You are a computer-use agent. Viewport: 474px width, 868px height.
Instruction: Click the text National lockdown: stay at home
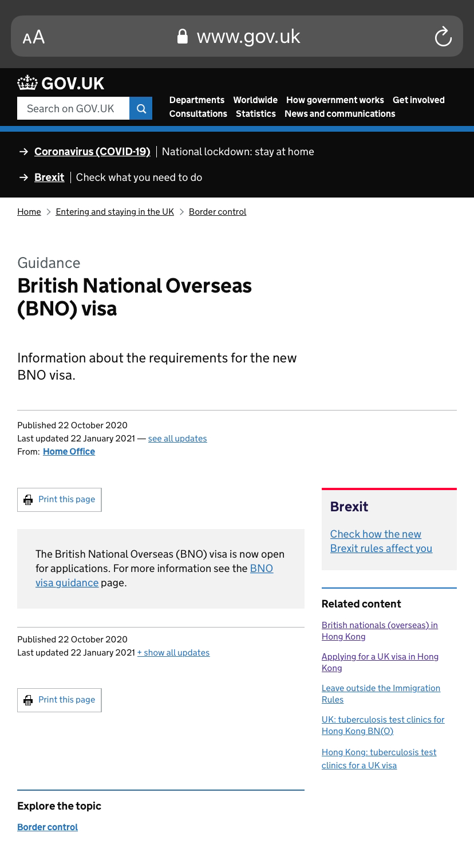click(x=238, y=152)
